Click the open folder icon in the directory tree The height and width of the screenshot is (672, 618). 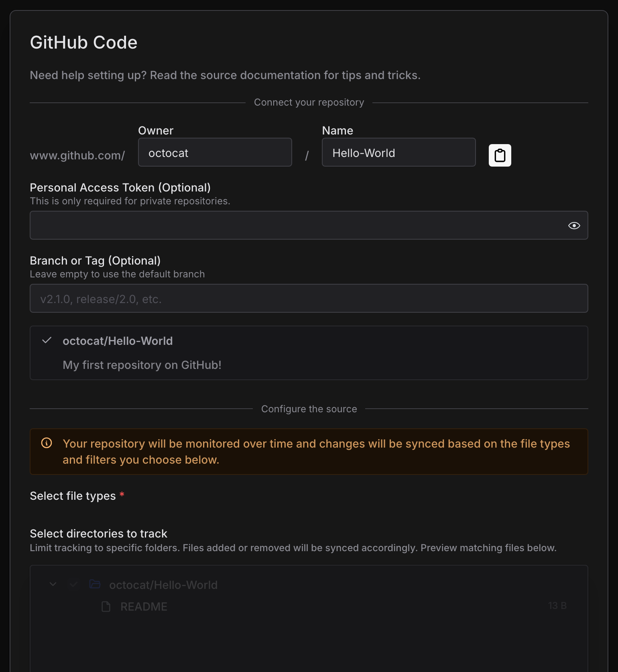pos(95,584)
